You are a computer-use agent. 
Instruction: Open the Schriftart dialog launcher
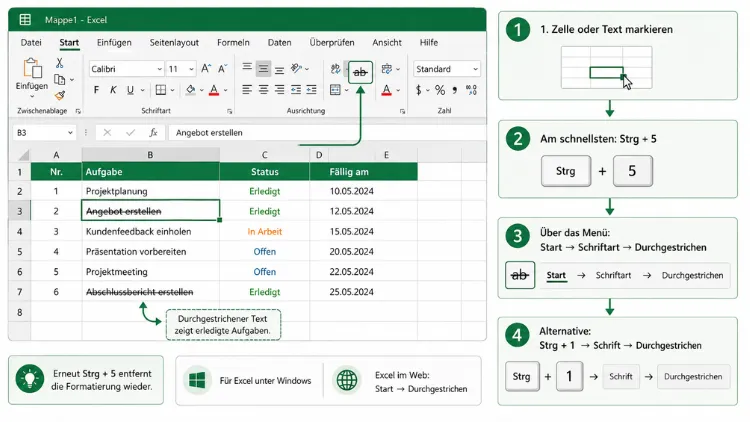point(230,111)
